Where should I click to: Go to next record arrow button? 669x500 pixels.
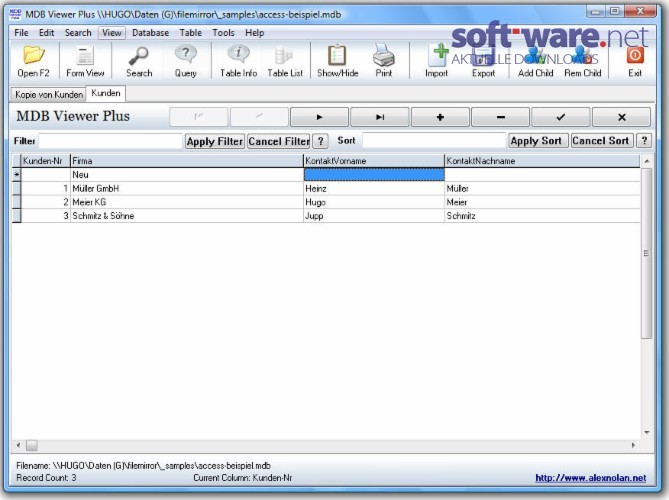(x=319, y=117)
